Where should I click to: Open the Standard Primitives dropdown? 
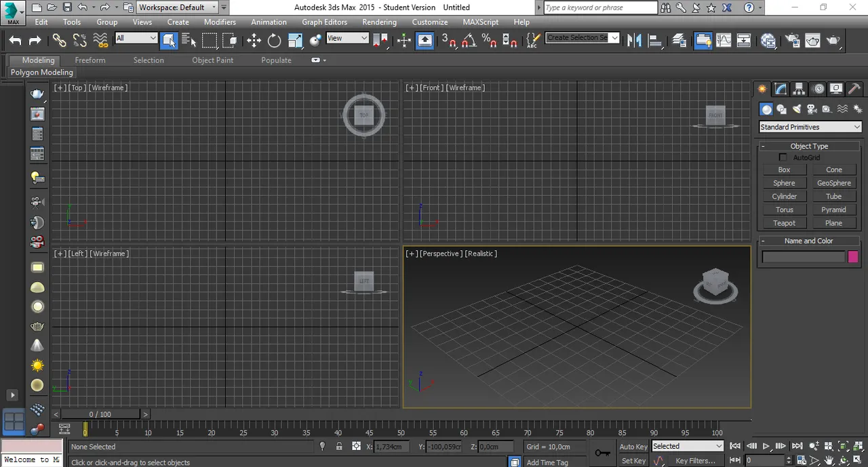[x=810, y=127]
